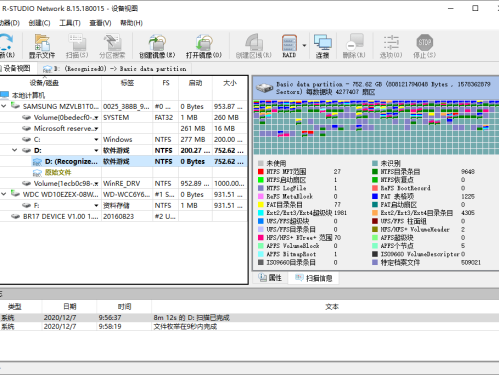Select log entry at 9:56:37
499x375 pixels.
[x=249, y=318]
